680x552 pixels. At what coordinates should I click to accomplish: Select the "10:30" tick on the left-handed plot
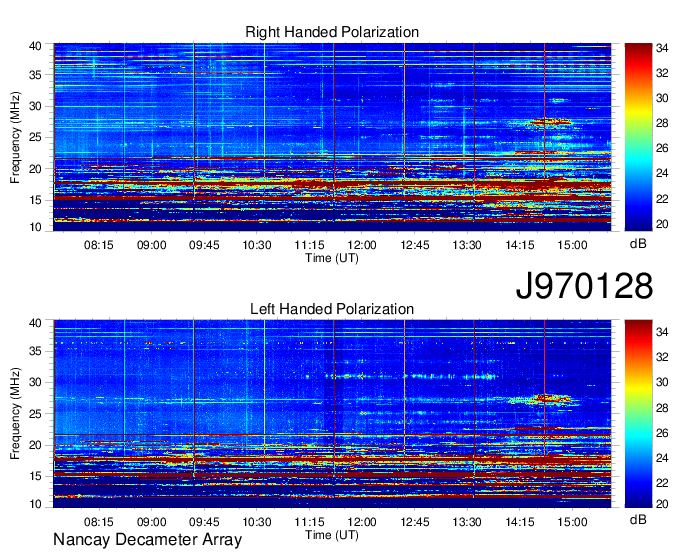coord(257,522)
